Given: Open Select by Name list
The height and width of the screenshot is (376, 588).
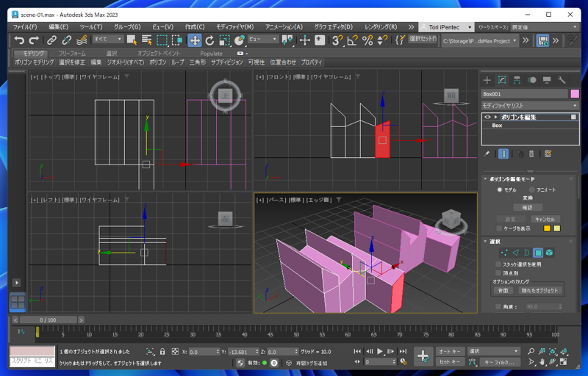Looking at the screenshot, I should coord(146,40).
